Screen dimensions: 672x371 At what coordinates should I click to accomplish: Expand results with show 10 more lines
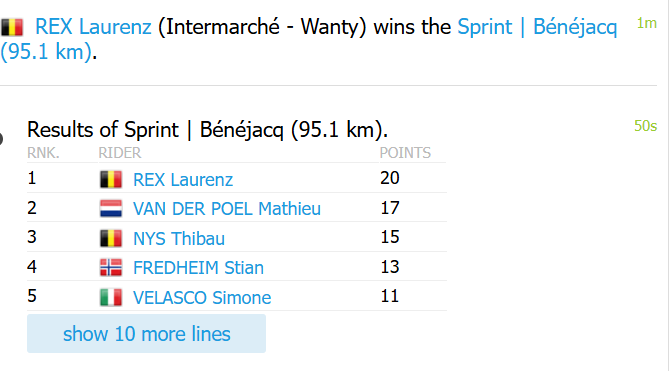(146, 334)
